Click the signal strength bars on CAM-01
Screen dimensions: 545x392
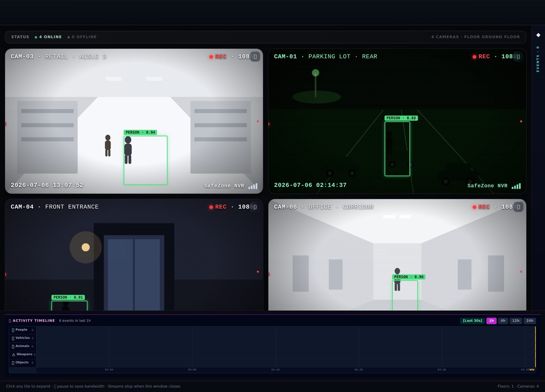tap(516, 186)
